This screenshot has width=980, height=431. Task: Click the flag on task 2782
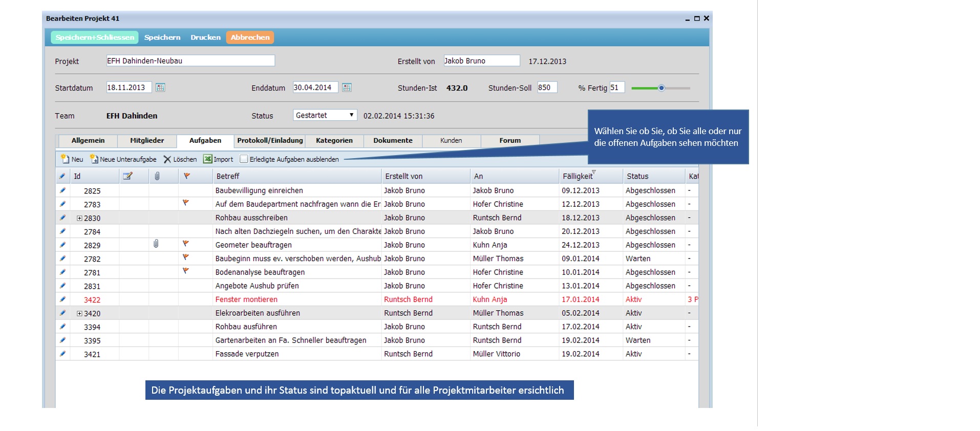point(186,257)
